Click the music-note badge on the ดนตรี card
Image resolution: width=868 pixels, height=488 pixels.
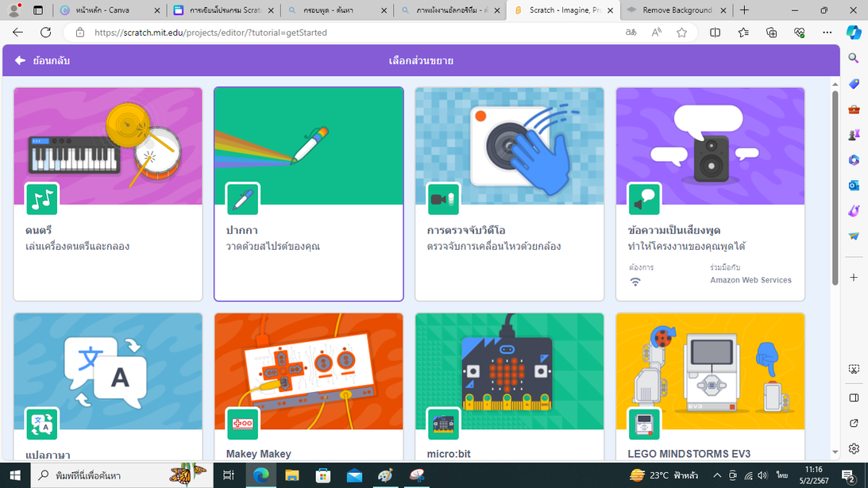[x=41, y=199]
